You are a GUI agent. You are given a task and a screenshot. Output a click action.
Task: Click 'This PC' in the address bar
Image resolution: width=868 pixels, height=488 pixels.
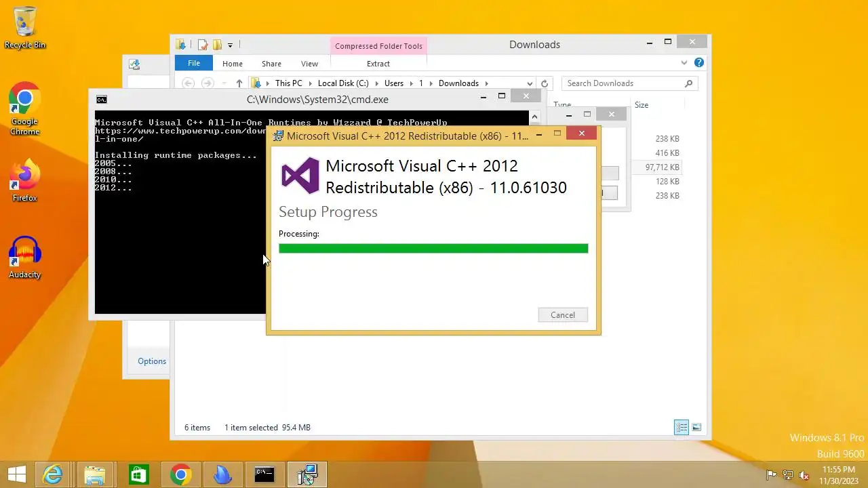[x=289, y=83]
